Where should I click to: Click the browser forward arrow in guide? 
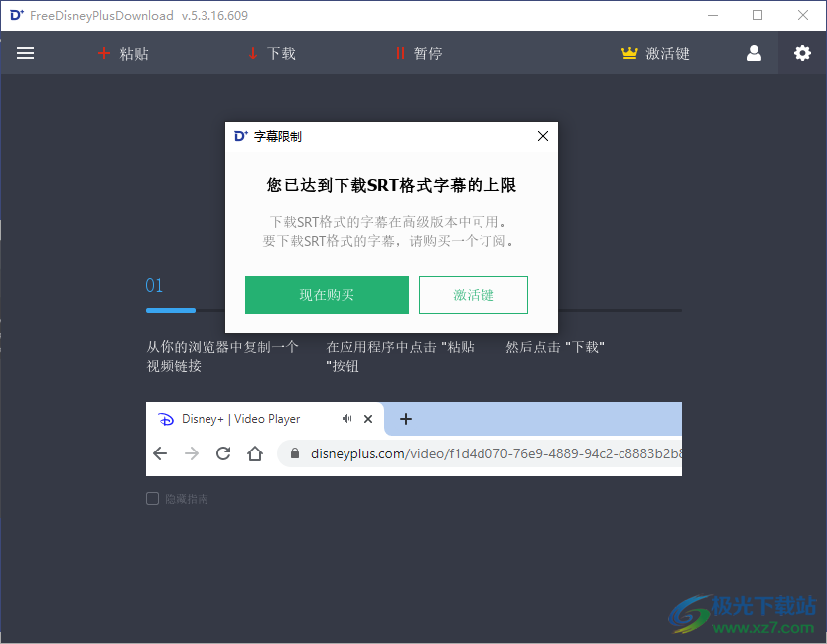coord(192,453)
